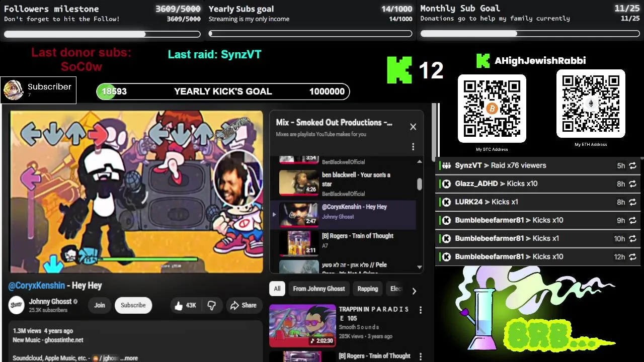Show more filter chips with right arrow
Screen dimensions: 644x362
tap(414, 291)
